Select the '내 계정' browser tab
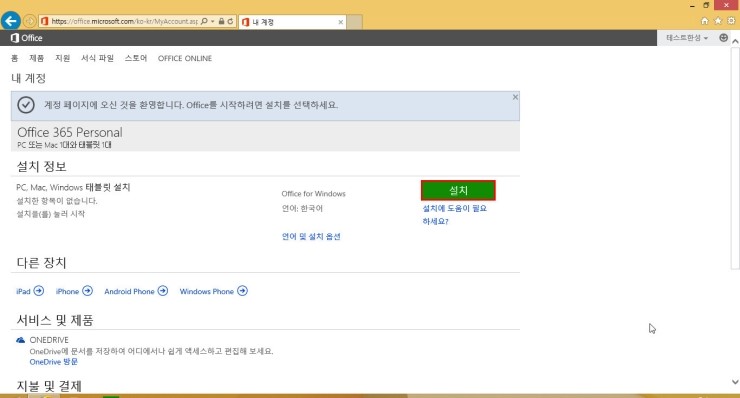Screen dimensions: 740x398 (293, 22)
